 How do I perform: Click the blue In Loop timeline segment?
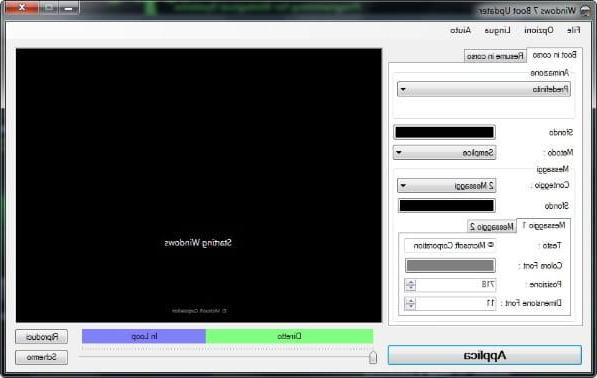144,337
